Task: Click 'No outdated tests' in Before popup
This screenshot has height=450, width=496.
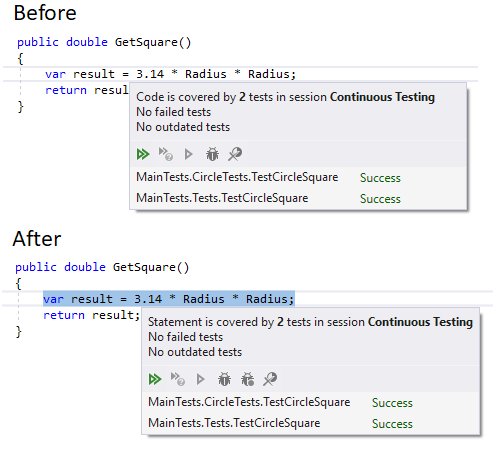Action: click(183, 127)
